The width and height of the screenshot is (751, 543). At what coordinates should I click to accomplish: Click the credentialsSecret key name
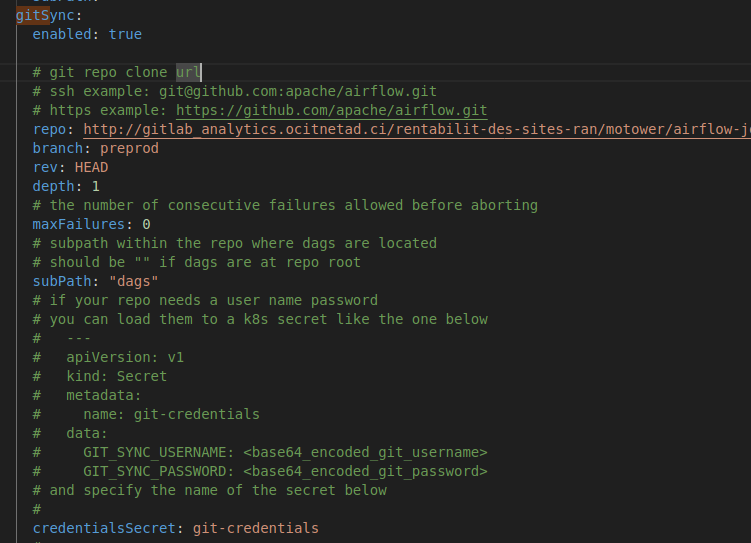point(104,528)
